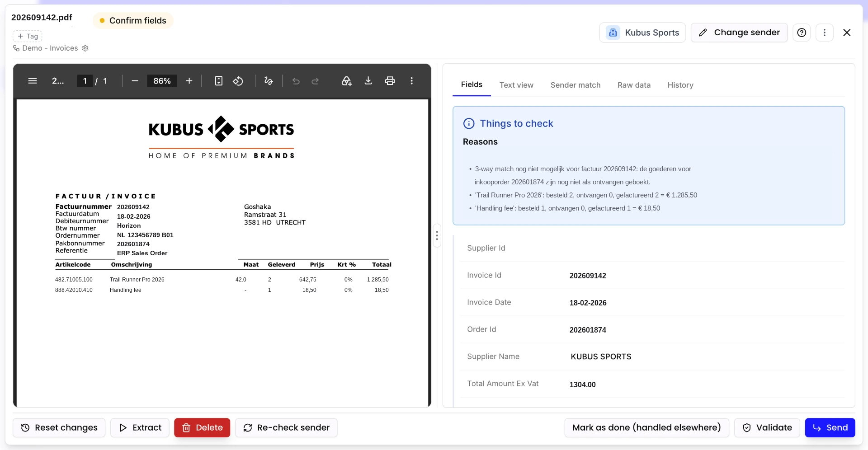The height and width of the screenshot is (450, 868).
Task: Open the Sender match tab
Action: [576, 85]
